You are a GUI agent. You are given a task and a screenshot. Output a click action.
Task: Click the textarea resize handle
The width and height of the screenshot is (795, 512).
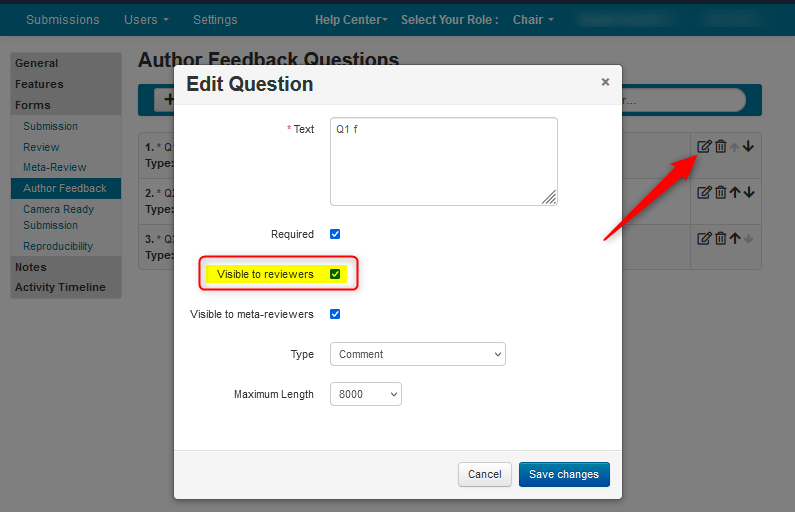pyautogui.click(x=549, y=197)
